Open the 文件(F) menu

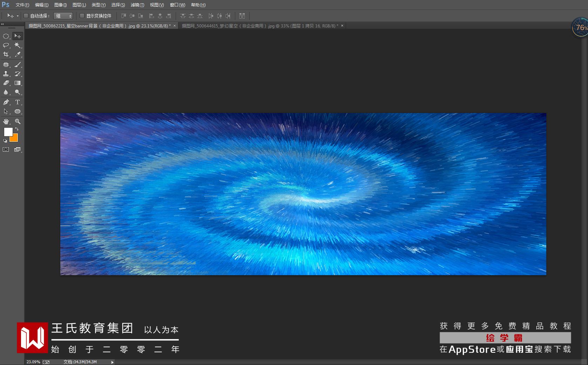pyautogui.click(x=22, y=5)
